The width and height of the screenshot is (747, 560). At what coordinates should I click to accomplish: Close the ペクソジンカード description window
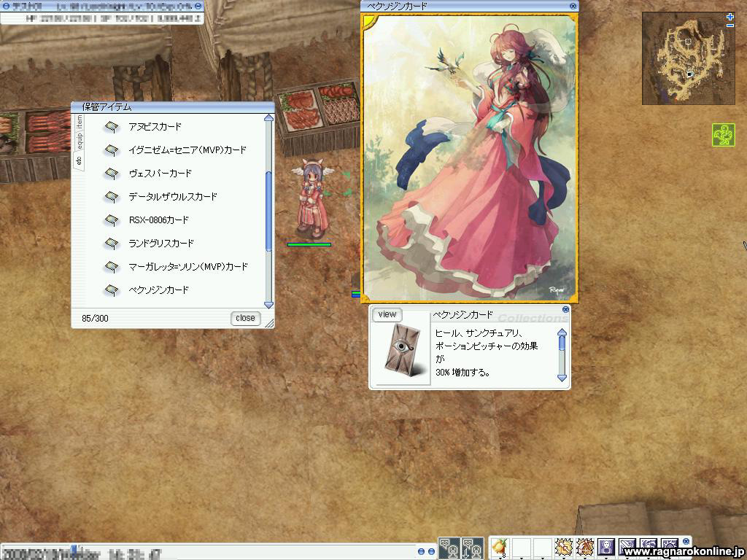pos(565,309)
